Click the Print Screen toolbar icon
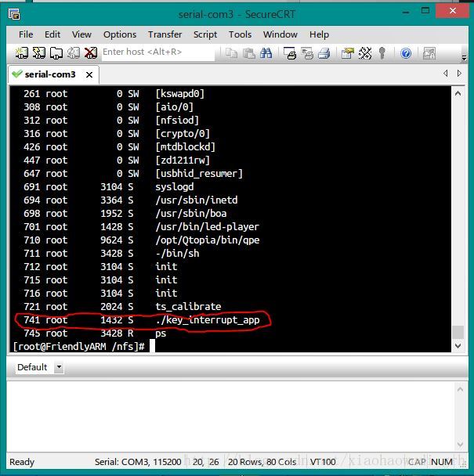Screen dimensions: 474x476 pyautogui.click(x=290, y=53)
